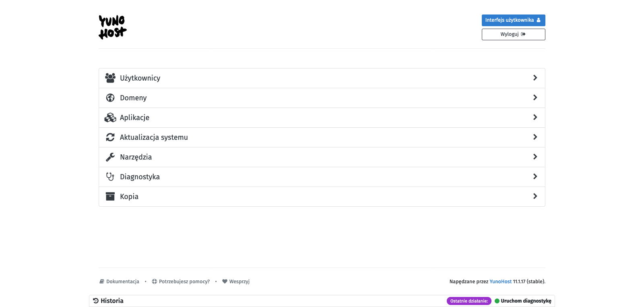Expand the Użytkownicy row chevron
This screenshot has width=644, height=307.
pos(535,78)
